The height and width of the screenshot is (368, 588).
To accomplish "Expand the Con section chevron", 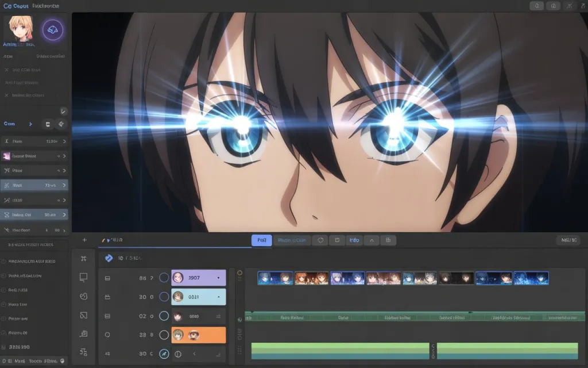I will pyautogui.click(x=30, y=124).
